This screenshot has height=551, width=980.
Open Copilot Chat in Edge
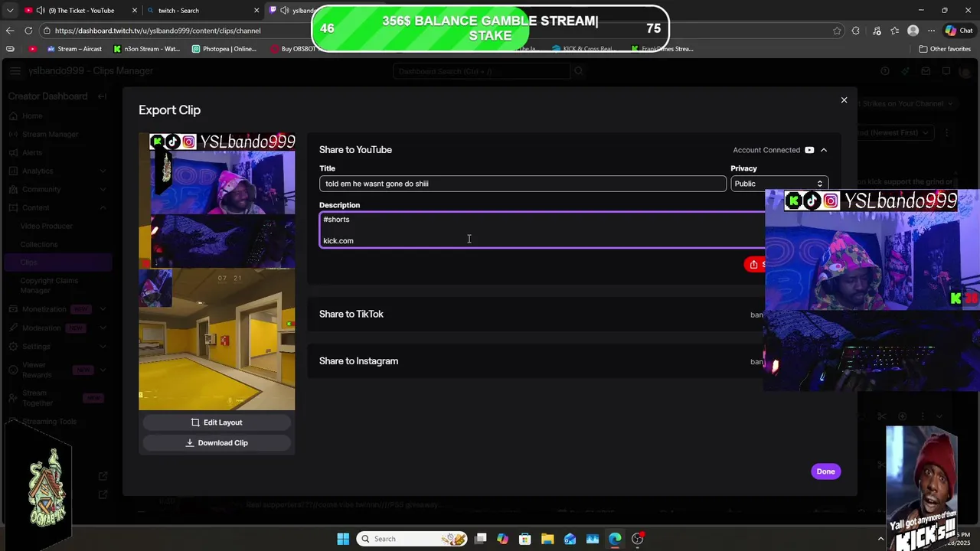tap(959, 31)
